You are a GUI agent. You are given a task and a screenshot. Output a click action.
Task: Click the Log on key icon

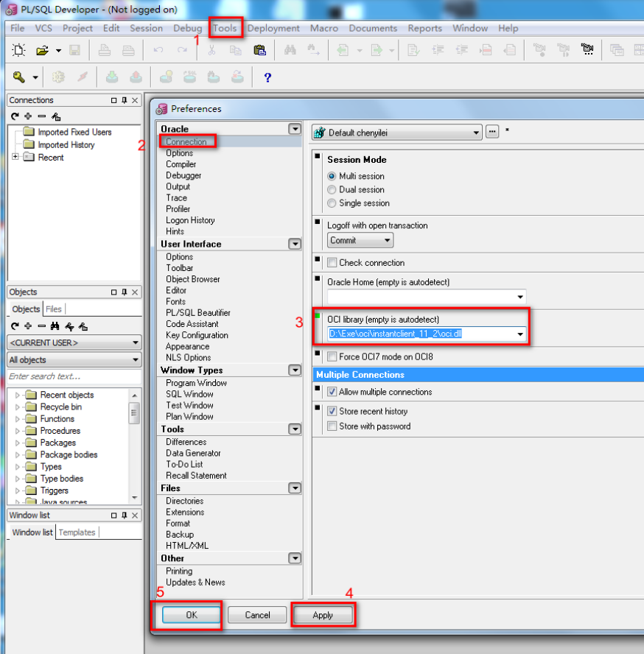coord(19,77)
